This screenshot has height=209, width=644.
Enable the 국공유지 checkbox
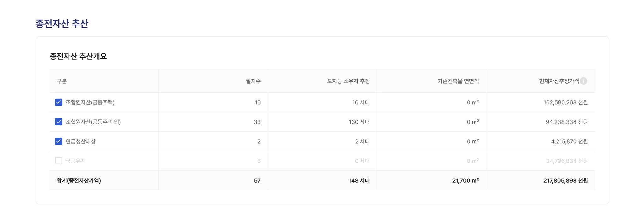click(x=58, y=161)
